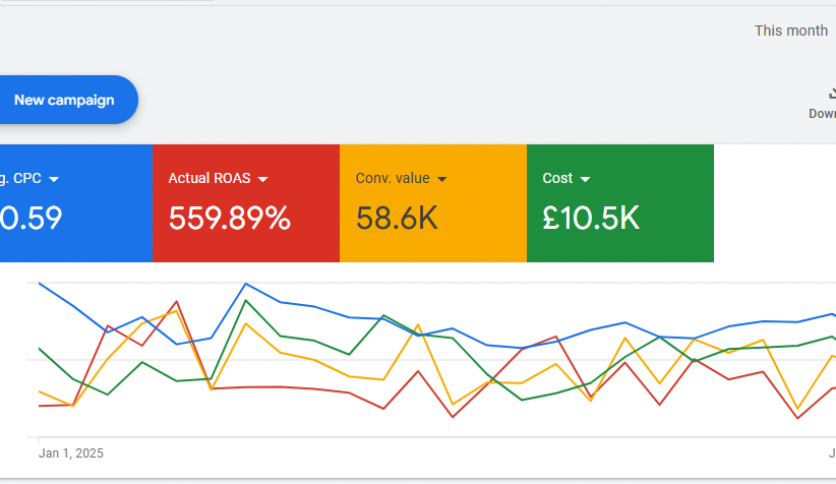
Task: Click the blue line's highest peak
Action: click(x=246, y=284)
